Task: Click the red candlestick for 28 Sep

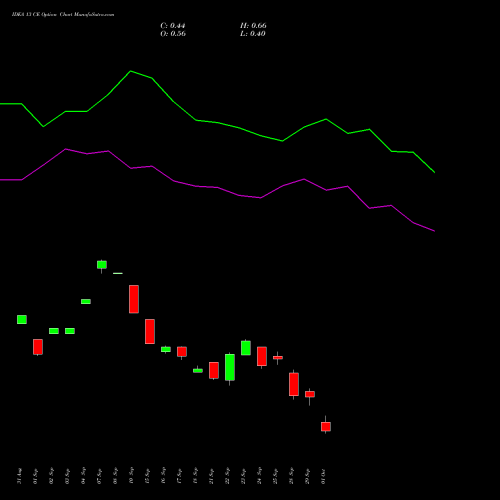Action: pos(294,384)
